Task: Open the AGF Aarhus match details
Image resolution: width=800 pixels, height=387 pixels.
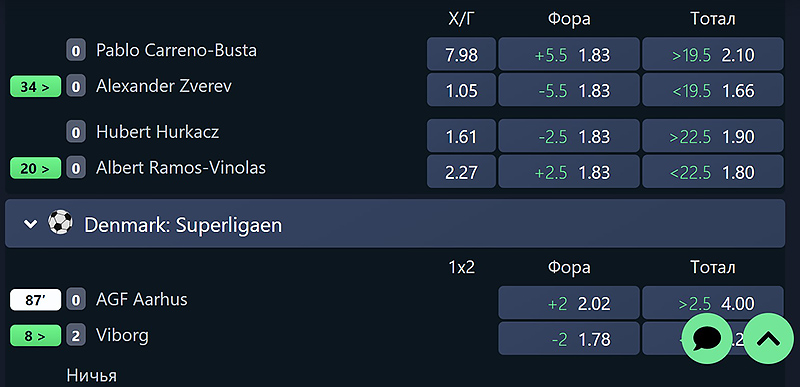Action: coord(142,299)
